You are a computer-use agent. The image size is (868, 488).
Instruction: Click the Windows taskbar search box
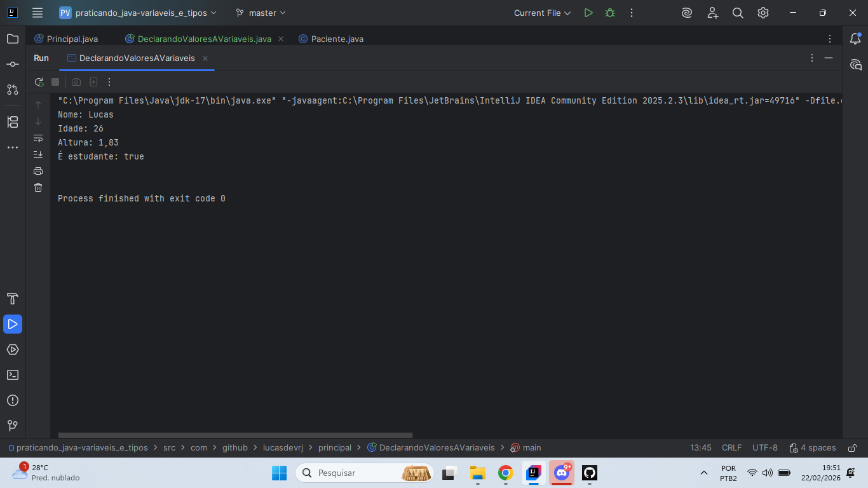365,473
